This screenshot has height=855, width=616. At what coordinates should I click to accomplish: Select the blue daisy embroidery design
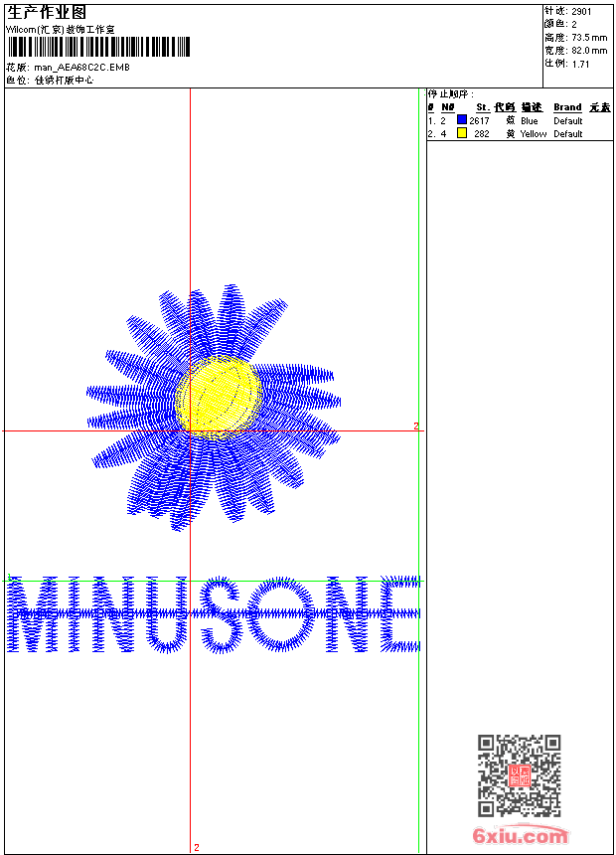(214, 407)
